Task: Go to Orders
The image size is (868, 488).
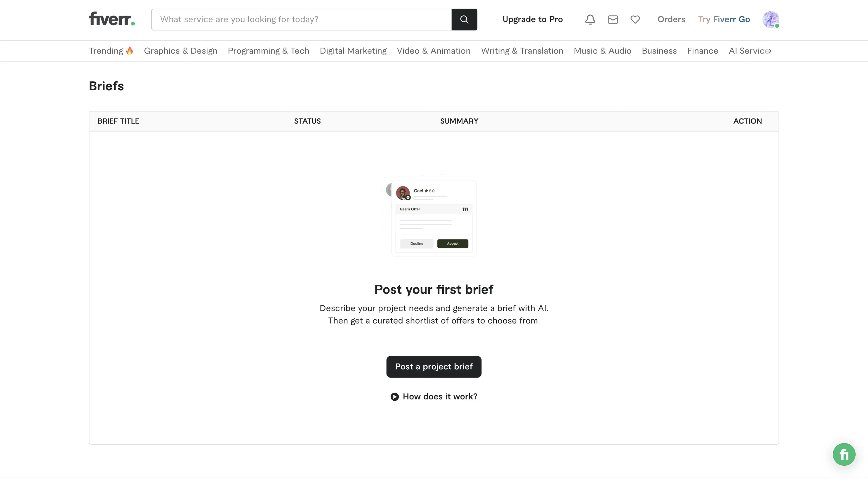Action: (671, 19)
